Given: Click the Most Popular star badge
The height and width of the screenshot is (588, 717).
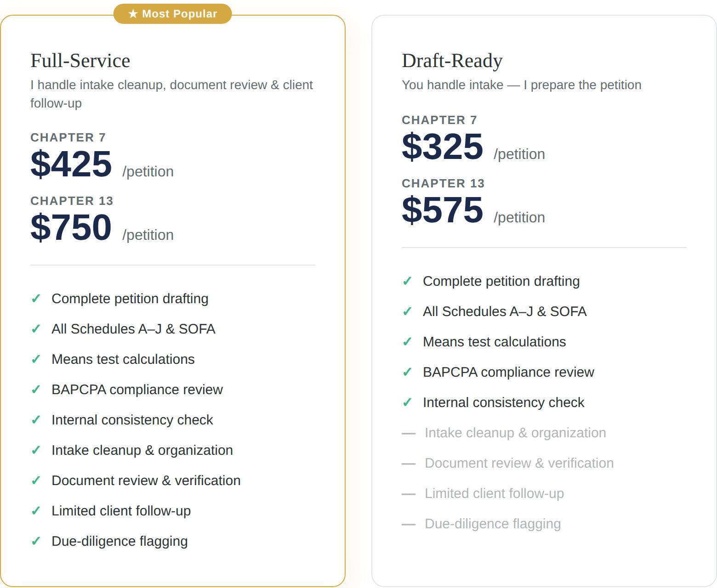Looking at the screenshot, I should pyautogui.click(x=172, y=14).
